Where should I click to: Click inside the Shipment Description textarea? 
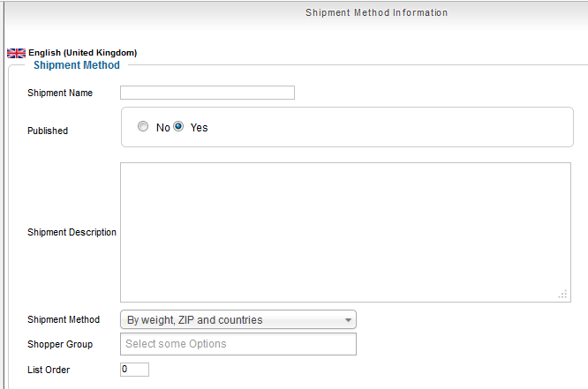point(345,232)
